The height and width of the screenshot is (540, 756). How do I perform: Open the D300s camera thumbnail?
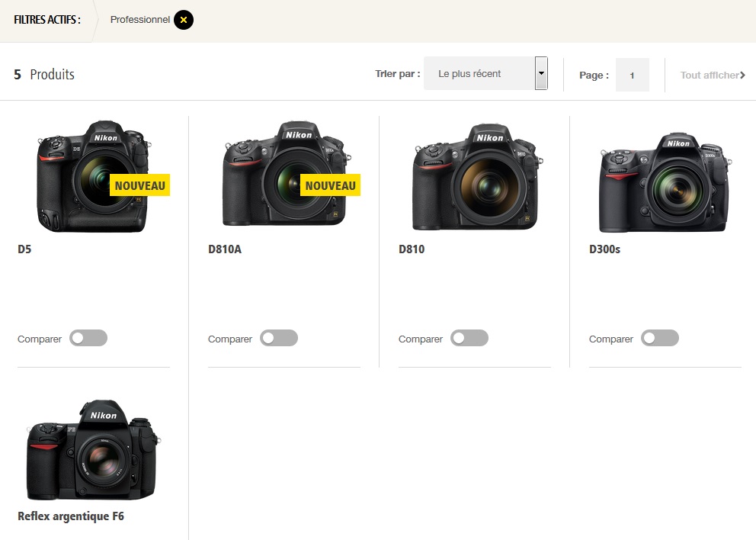tap(665, 182)
